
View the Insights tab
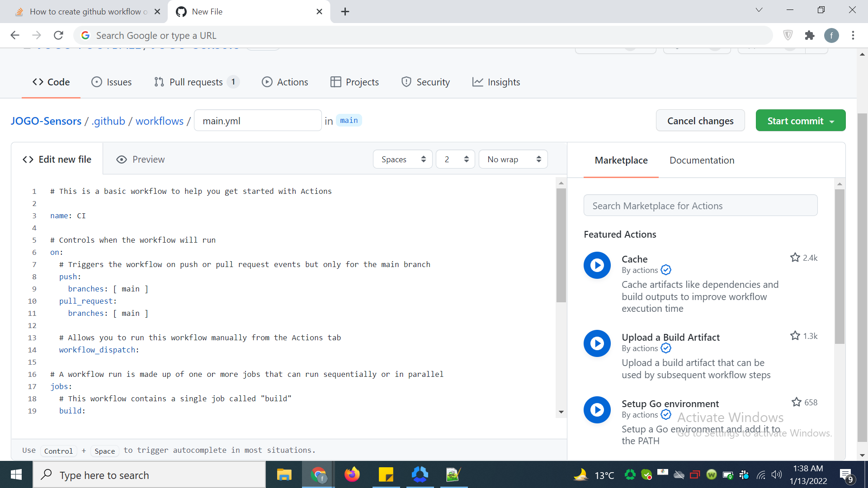[x=496, y=82]
